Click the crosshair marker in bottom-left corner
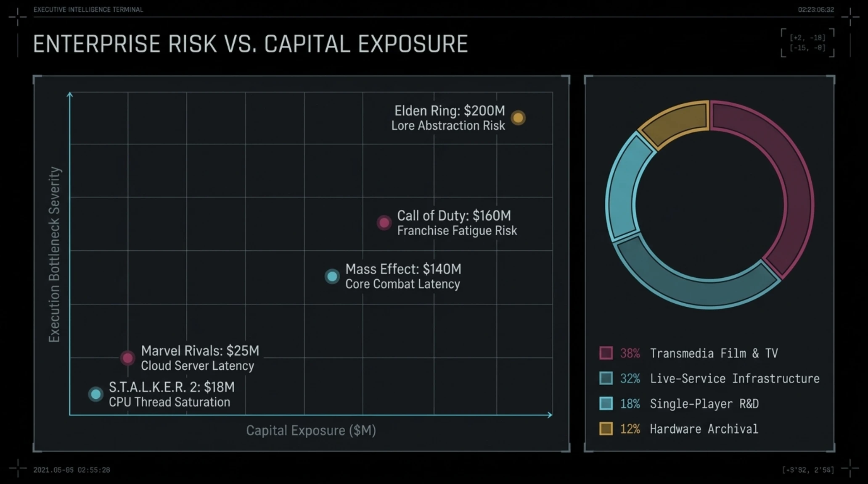The width and height of the screenshot is (868, 484). coord(18,468)
